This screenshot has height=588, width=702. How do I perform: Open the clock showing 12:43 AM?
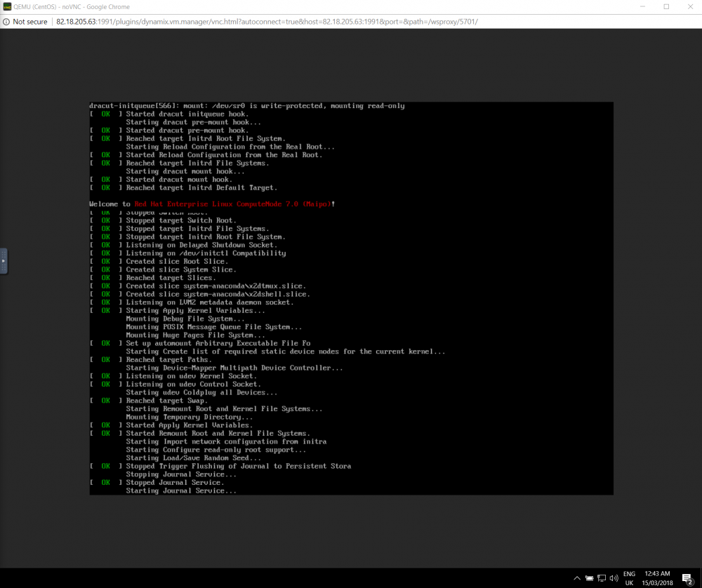[657, 578]
